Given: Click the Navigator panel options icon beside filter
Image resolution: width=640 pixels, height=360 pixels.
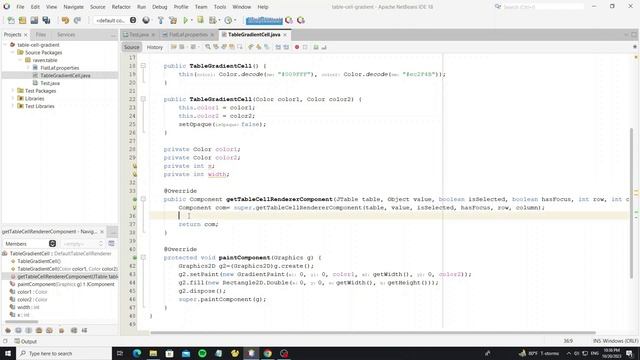Looking at the screenshot, I should tap(111, 244).
